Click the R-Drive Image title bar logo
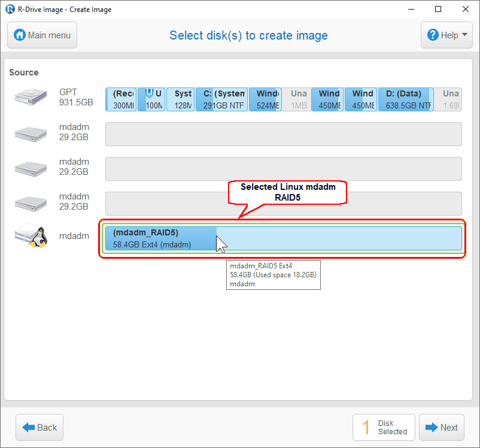The width and height of the screenshot is (480, 448). click(10, 9)
